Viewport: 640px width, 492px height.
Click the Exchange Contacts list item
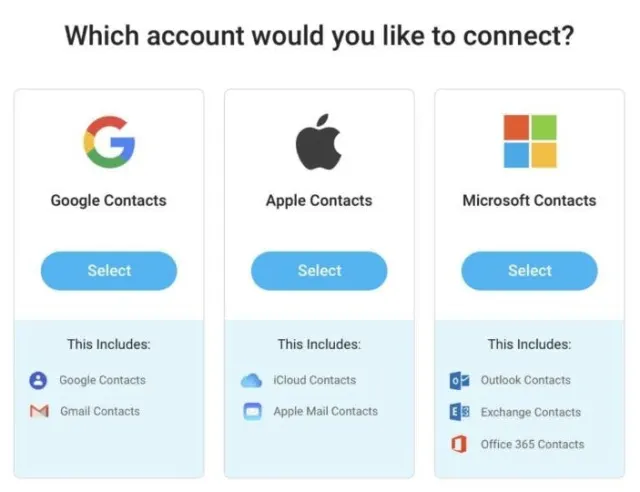(530, 412)
